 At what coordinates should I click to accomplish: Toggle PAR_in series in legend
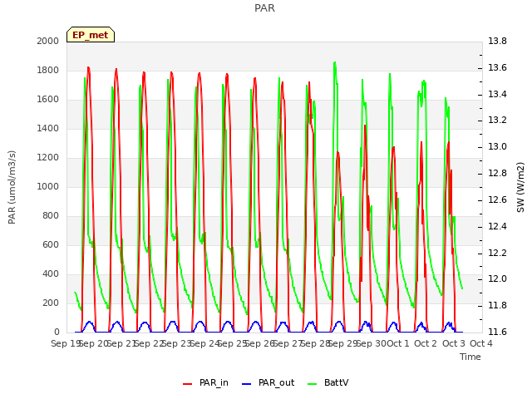[205, 382]
